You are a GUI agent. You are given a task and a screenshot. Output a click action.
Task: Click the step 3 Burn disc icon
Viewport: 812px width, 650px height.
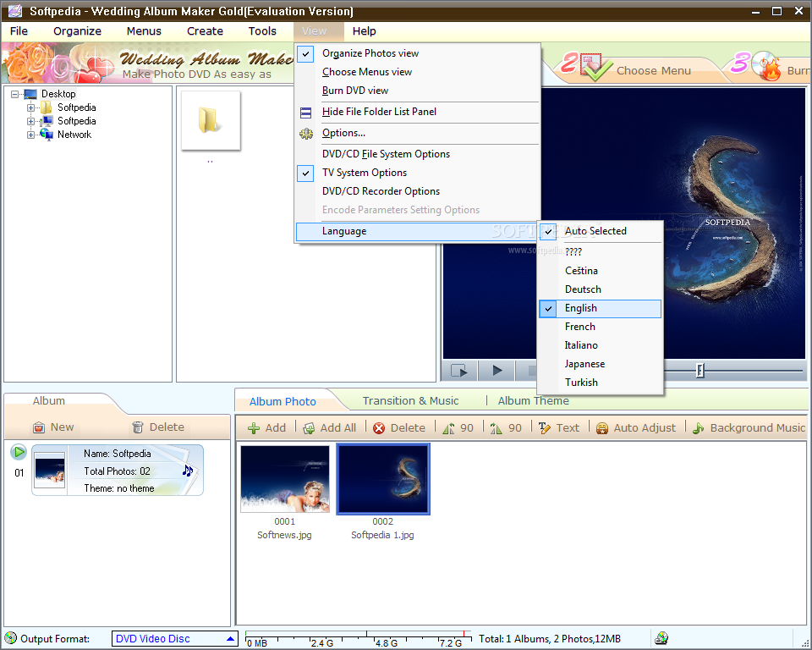tap(766, 66)
